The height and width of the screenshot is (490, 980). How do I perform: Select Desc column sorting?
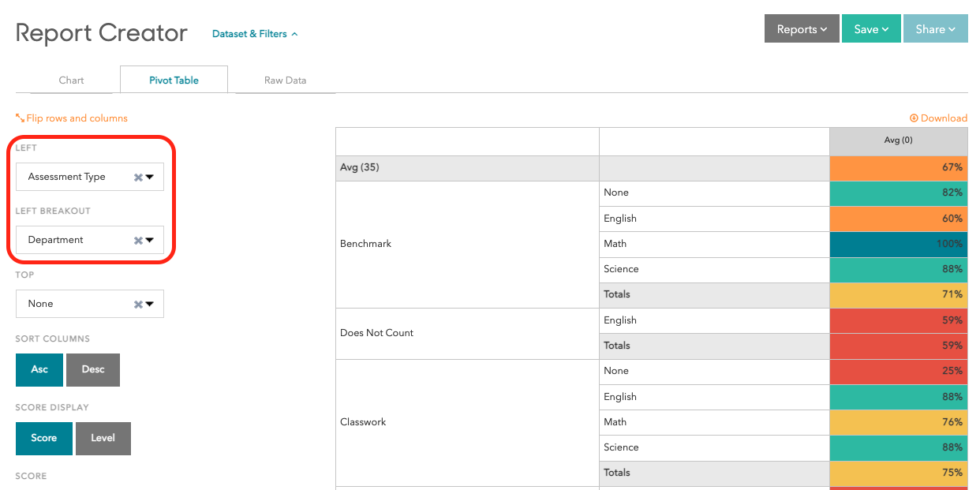click(93, 370)
